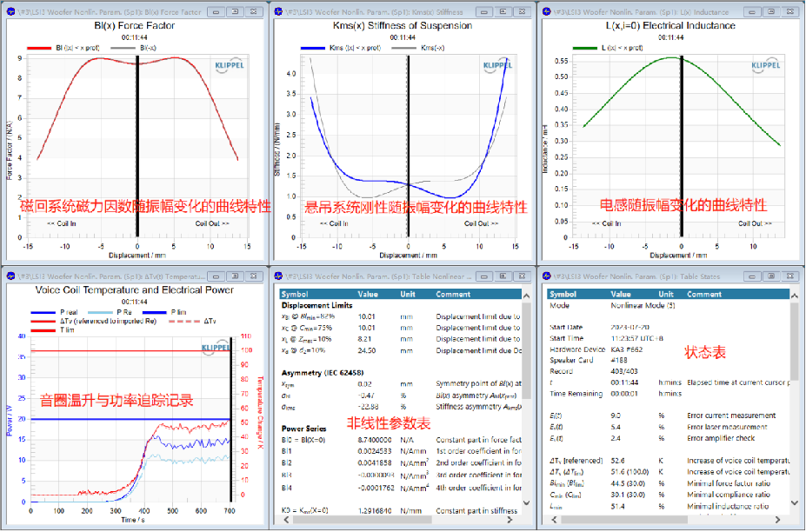The image size is (806, 532).
Task: Click the 'Displacement Limits' section heading
Action: point(316,305)
